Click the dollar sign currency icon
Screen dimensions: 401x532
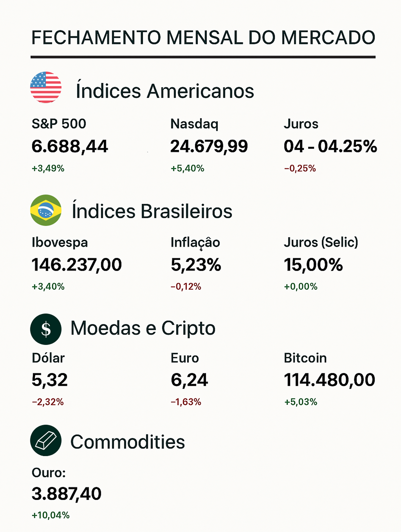point(46,329)
